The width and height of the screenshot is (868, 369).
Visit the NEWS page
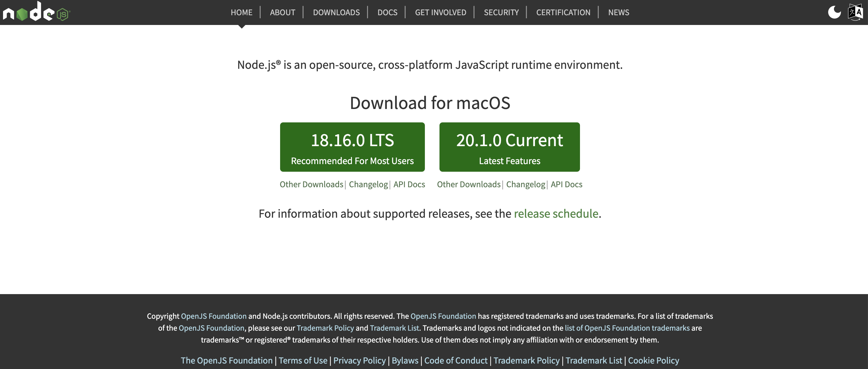coord(618,12)
